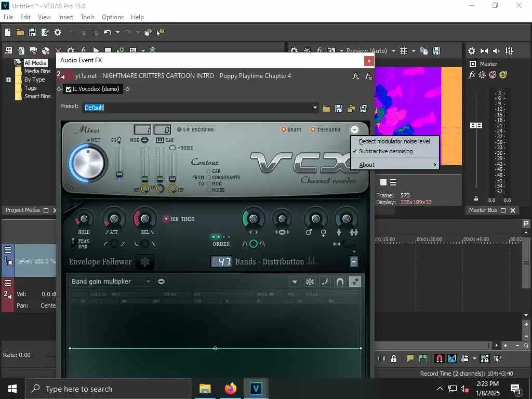This screenshot has height=399, width=532.
Task: Click the Add plug-in chain fx icon
Action: click(x=355, y=76)
